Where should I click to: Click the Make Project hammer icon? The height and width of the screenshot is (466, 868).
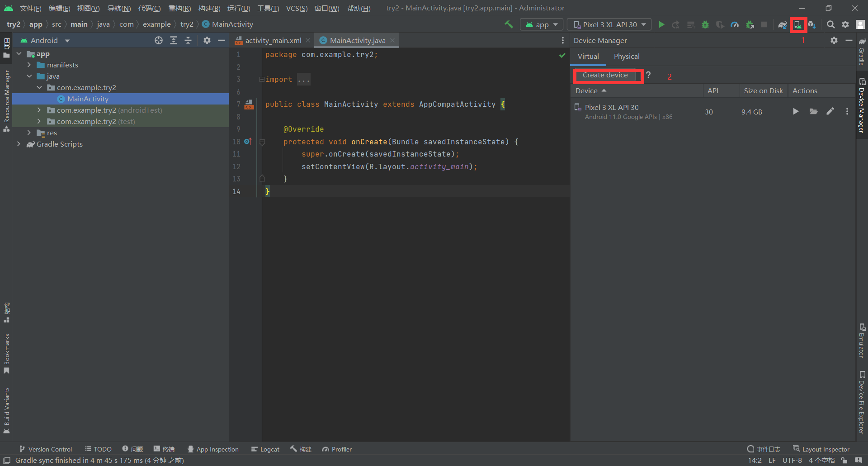(509, 24)
